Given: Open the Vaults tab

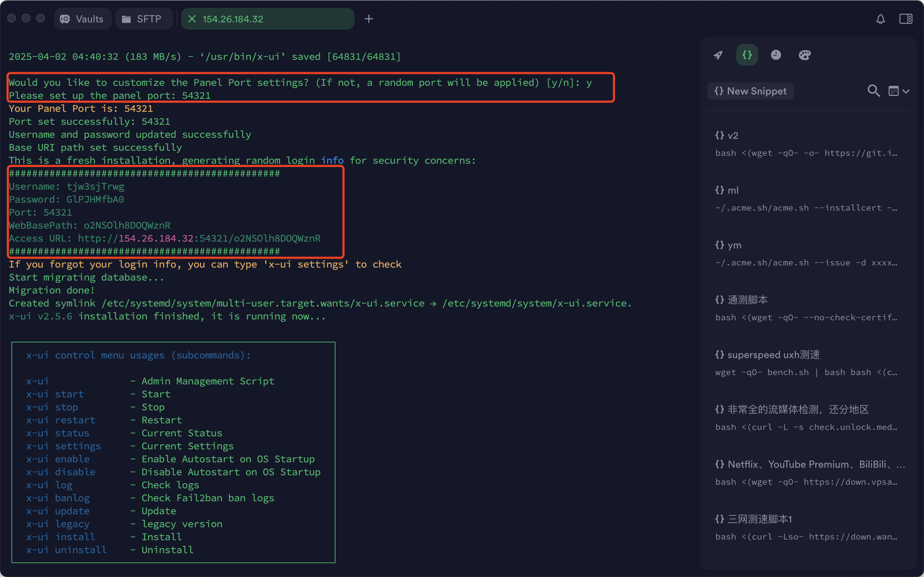Looking at the screenshot, I should pyautogui.click(x=82, y=19).
